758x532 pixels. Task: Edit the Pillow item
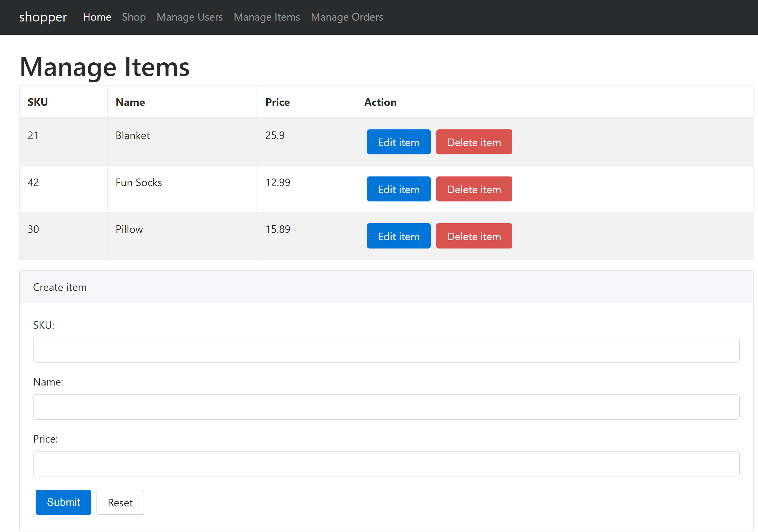pos(398,236)
